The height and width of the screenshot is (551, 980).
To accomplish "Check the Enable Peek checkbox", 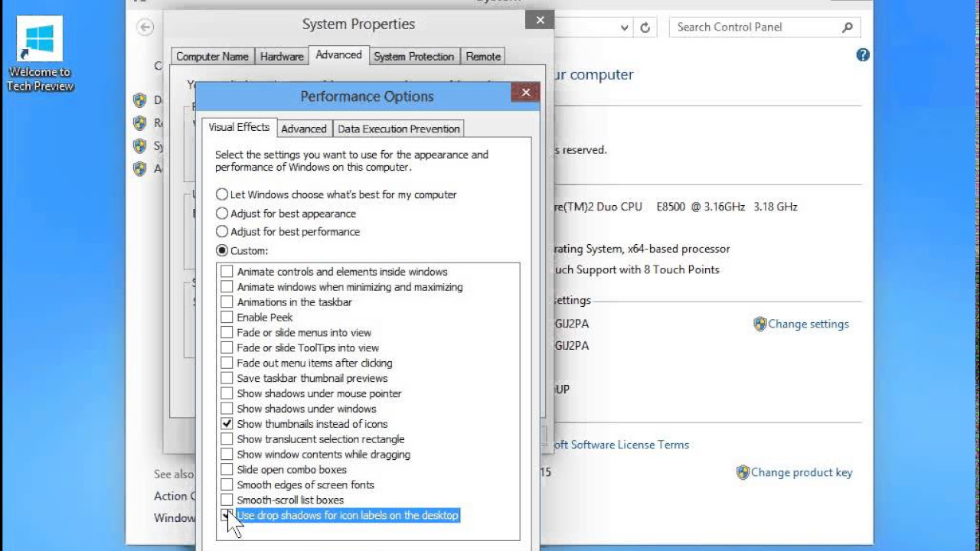I will (227, 317).
